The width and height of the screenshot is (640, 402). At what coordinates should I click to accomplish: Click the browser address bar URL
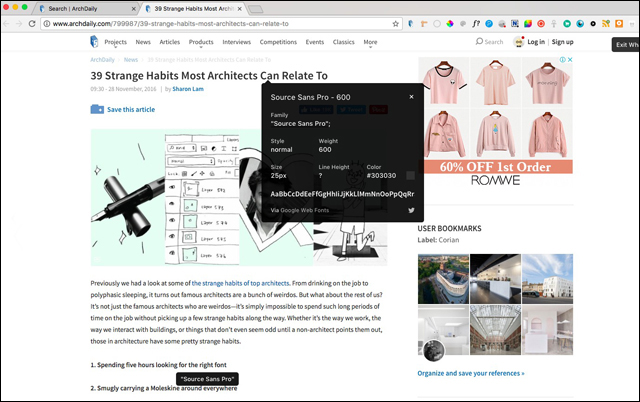coord(200,23)
